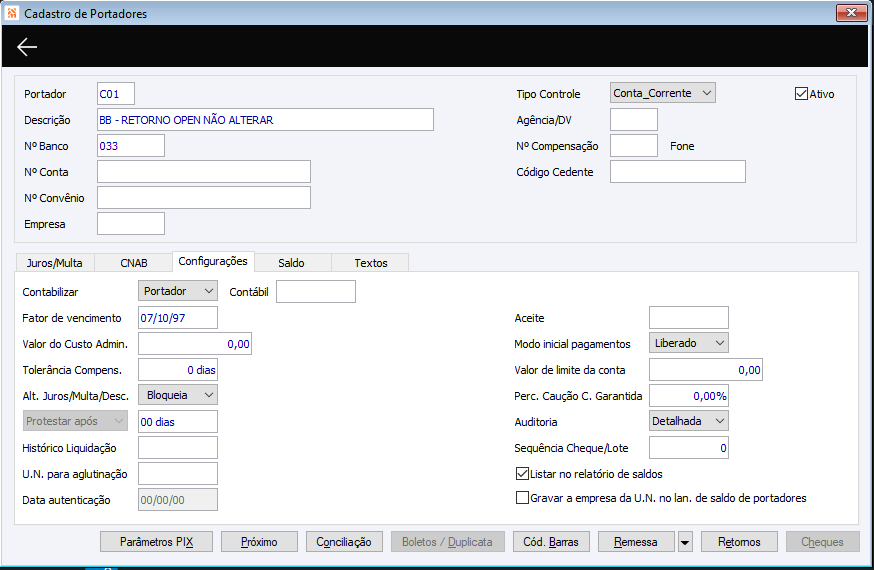Open the CNAB tab

click(134, 263)
